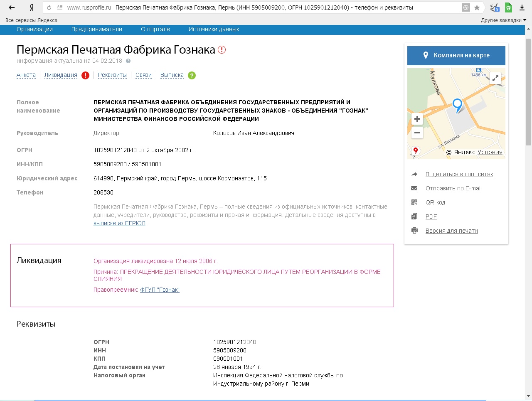Click the envelope e-mail icon
Screen dimensions: 532x401
[x=414, y=188]
